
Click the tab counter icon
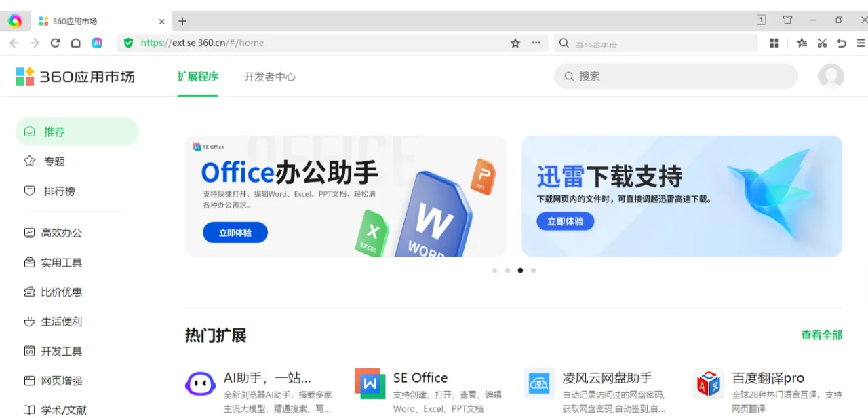762,20
